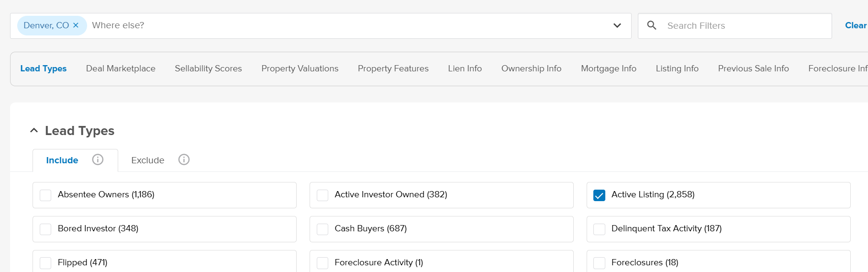Select the Sellability Scores tab
The image size is (868, 272).
tap(208, 68)
